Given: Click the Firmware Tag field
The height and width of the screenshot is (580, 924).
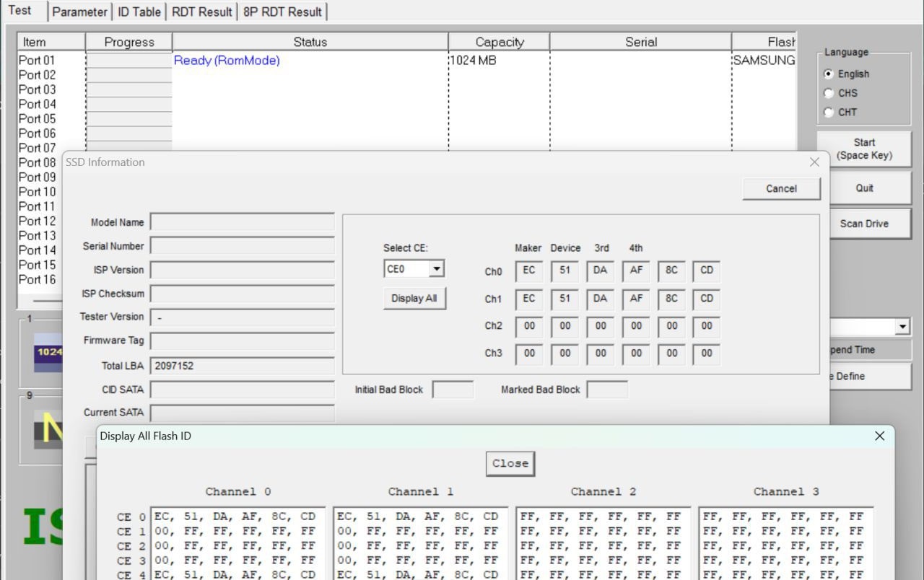Looking at the screenshot, I should pos(242,341).
